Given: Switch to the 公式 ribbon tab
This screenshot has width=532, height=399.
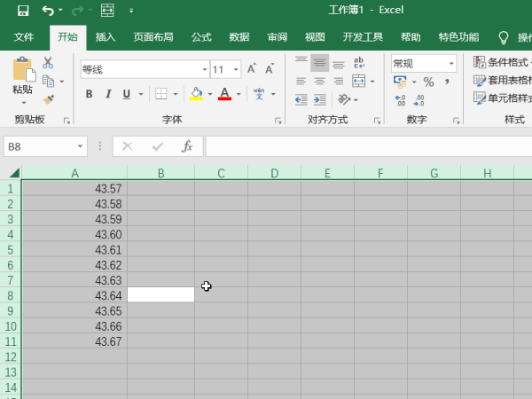Looking at the screenshot, I should (x=201, y=37).
